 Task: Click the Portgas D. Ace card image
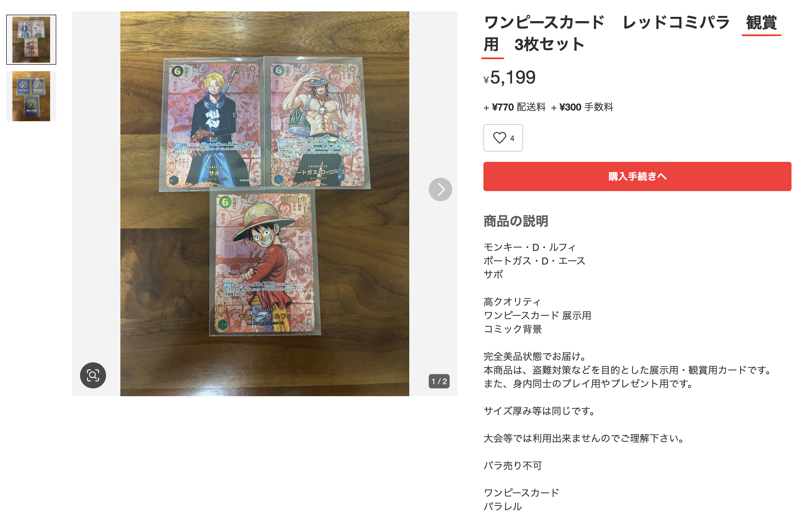[318, 122]
